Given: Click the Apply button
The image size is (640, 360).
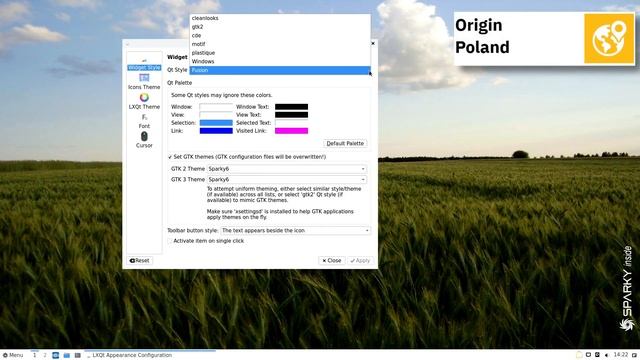Looking at the screenshot, I should pyautogui.click(x=360, y=260).
